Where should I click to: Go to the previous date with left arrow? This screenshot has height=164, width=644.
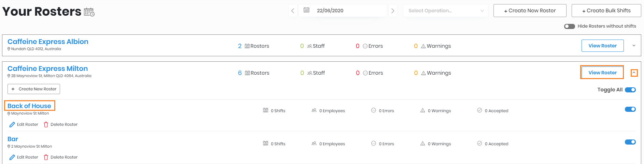coord(292,11)
